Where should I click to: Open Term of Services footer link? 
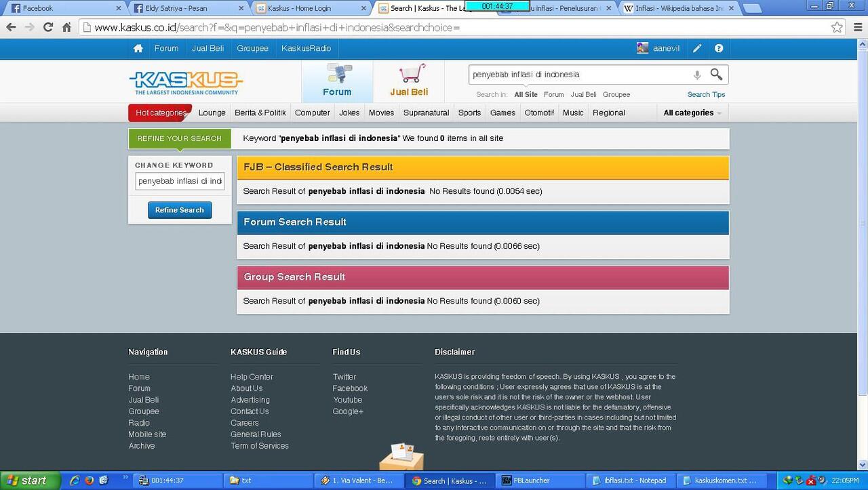(260, 446)
